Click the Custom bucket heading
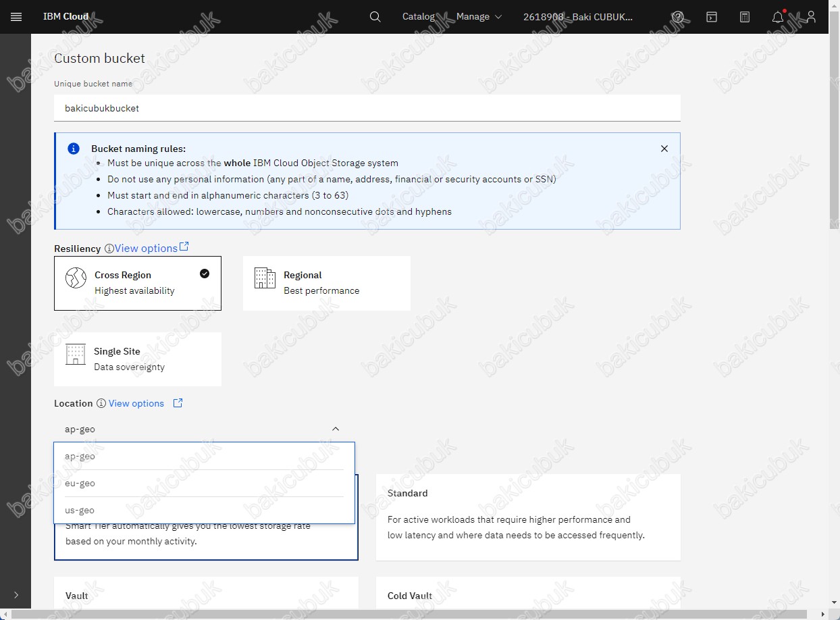 pyautogui.click(x=100, y=59)
